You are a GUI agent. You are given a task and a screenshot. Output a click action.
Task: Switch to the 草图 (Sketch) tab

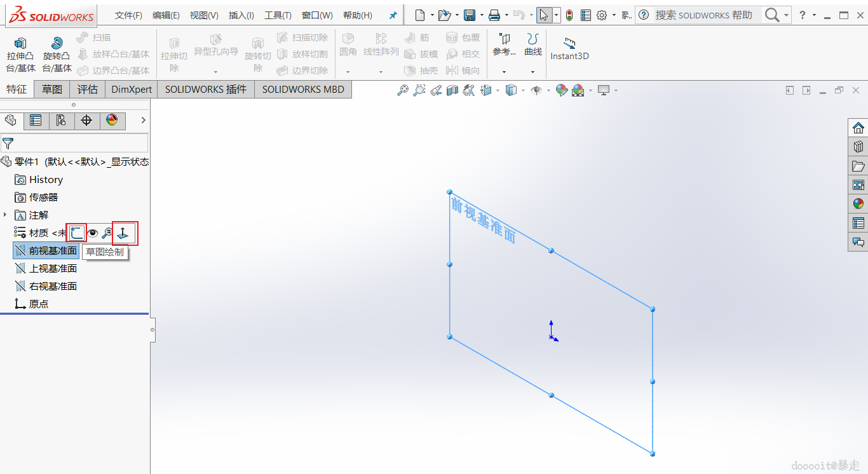[x=52, y=90]
